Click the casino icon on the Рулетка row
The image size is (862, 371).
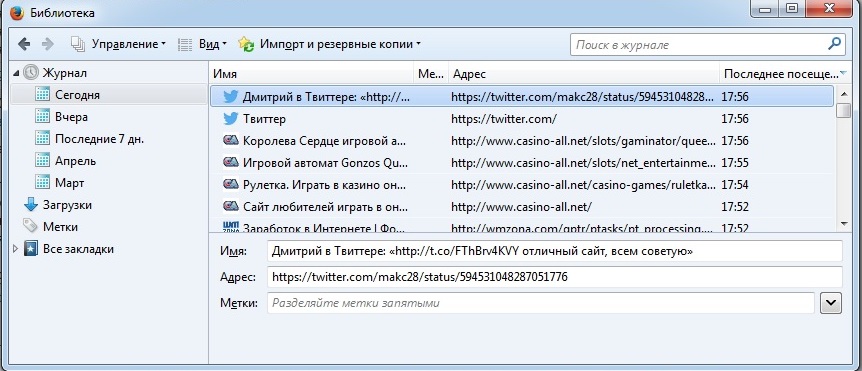click(230, 184)
